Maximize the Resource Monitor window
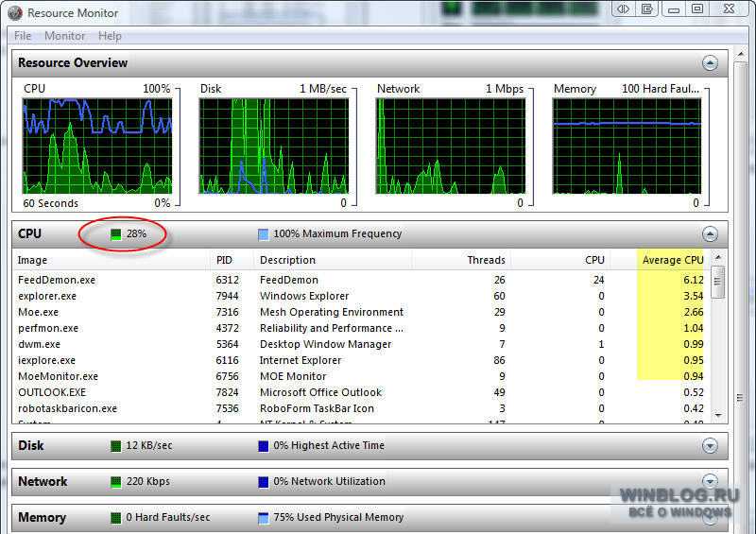The image size is (756, 534). tap(697, 9)
